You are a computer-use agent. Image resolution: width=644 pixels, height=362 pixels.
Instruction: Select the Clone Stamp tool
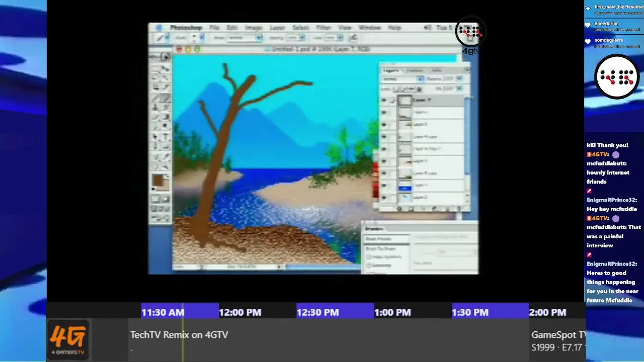pos(155,107)
